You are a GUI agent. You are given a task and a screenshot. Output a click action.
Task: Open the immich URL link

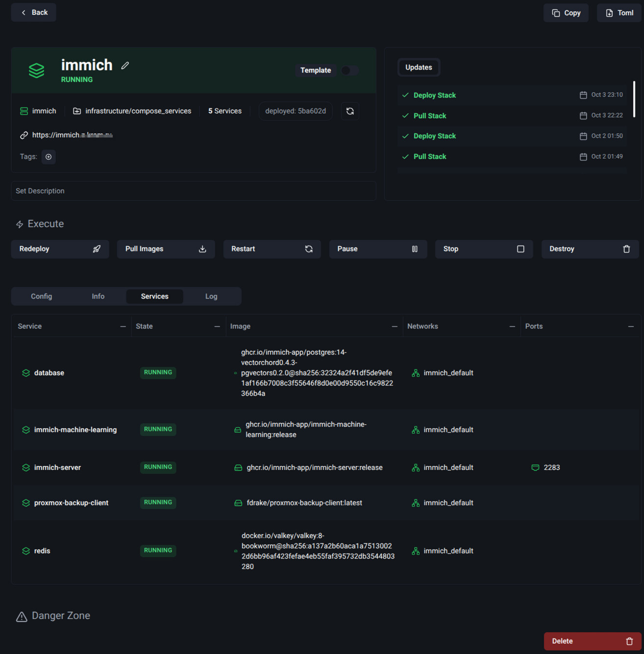point(72,135)
